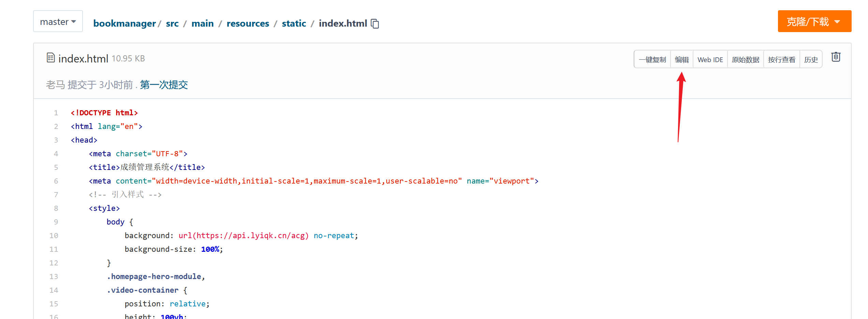Select line number 10
The height and width of the screenshot is (319, 868).
pyautogui.click(x=54, y=235)
